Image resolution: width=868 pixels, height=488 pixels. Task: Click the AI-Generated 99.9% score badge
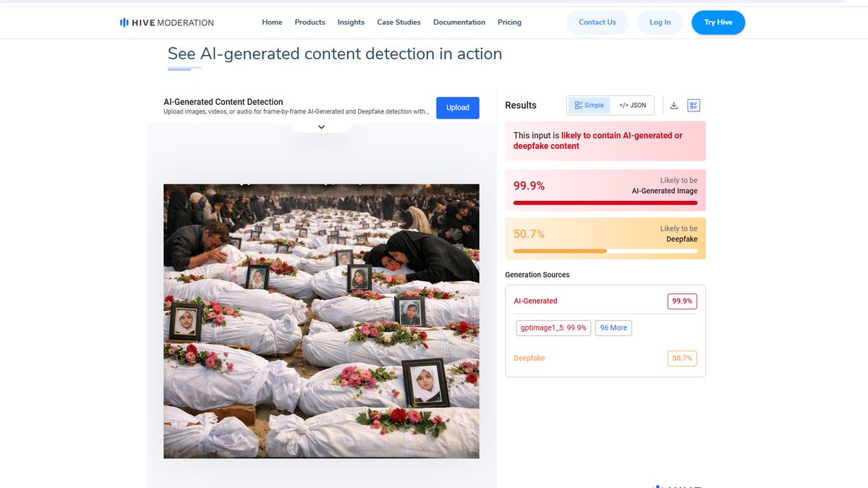coord(682,301)
